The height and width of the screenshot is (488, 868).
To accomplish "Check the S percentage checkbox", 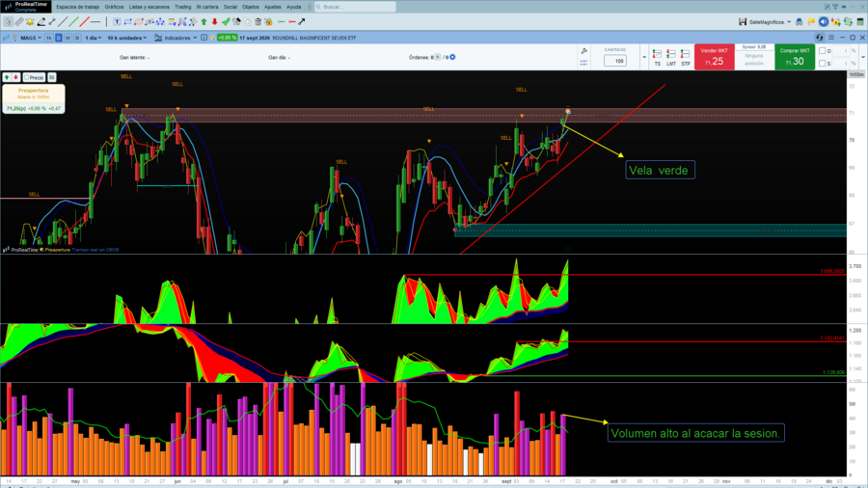I will point(822,63).
